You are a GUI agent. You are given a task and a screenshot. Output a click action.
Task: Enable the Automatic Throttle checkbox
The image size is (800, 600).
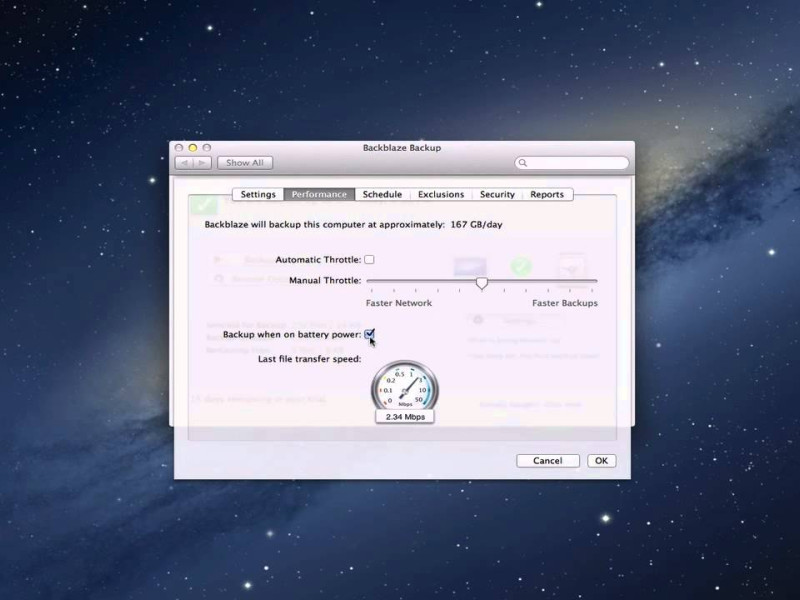[x=369, y=260]
